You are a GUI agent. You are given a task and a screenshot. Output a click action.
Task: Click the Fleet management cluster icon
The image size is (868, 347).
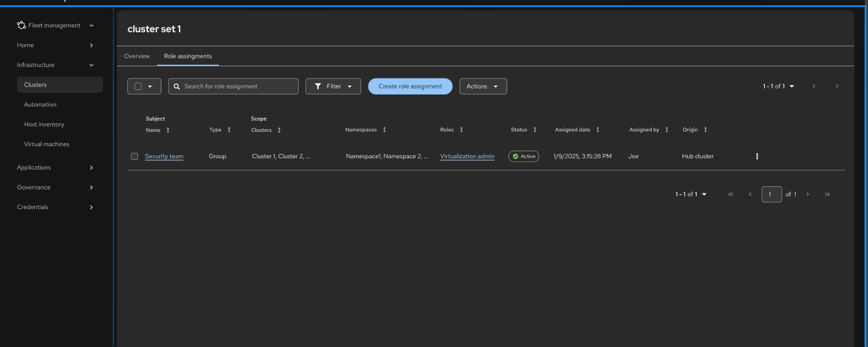21,25
